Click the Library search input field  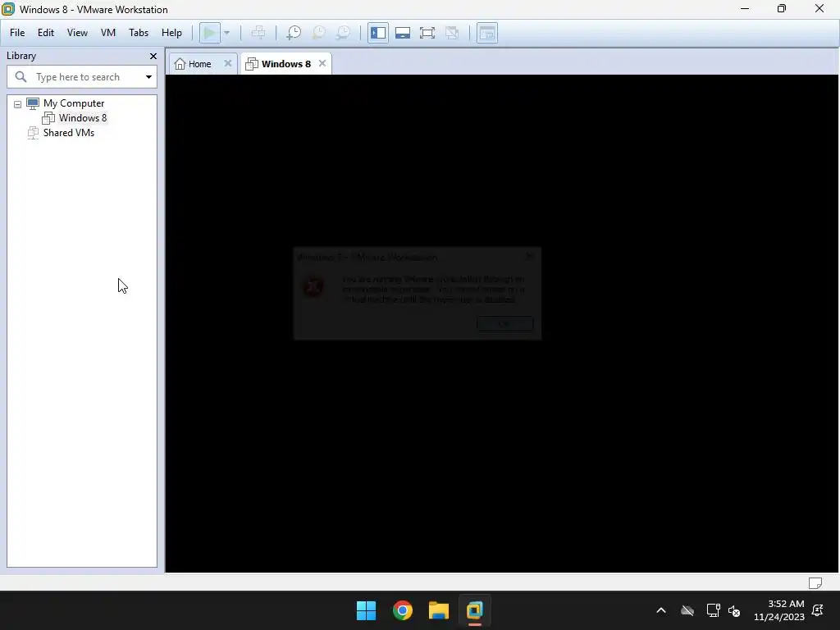pyautogui.click(x=80, y=76)
